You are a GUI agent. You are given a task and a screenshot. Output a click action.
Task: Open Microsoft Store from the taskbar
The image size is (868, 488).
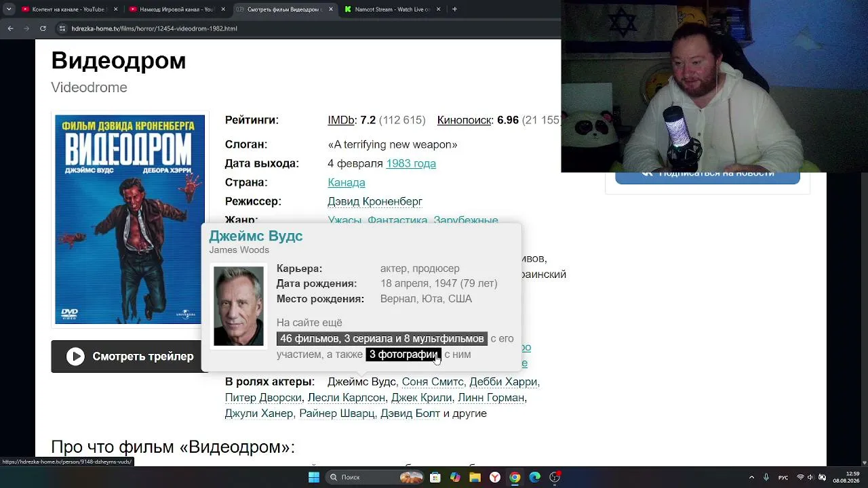pos(435,477)
